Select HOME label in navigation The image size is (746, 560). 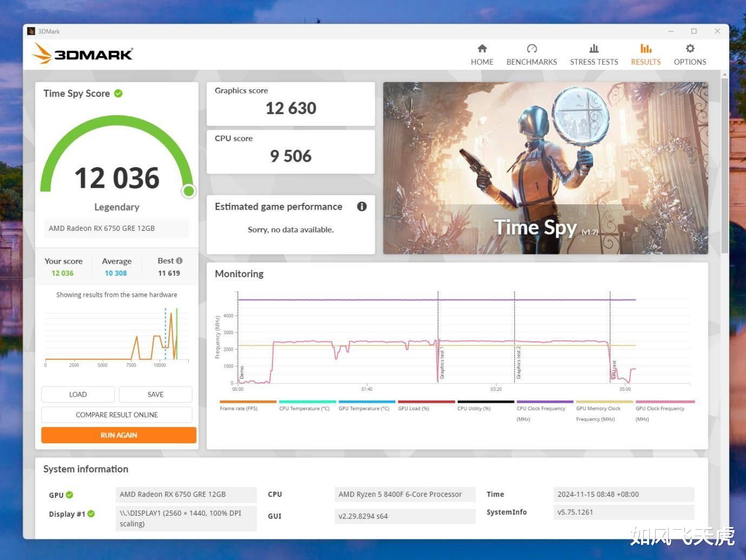(482, 62)
